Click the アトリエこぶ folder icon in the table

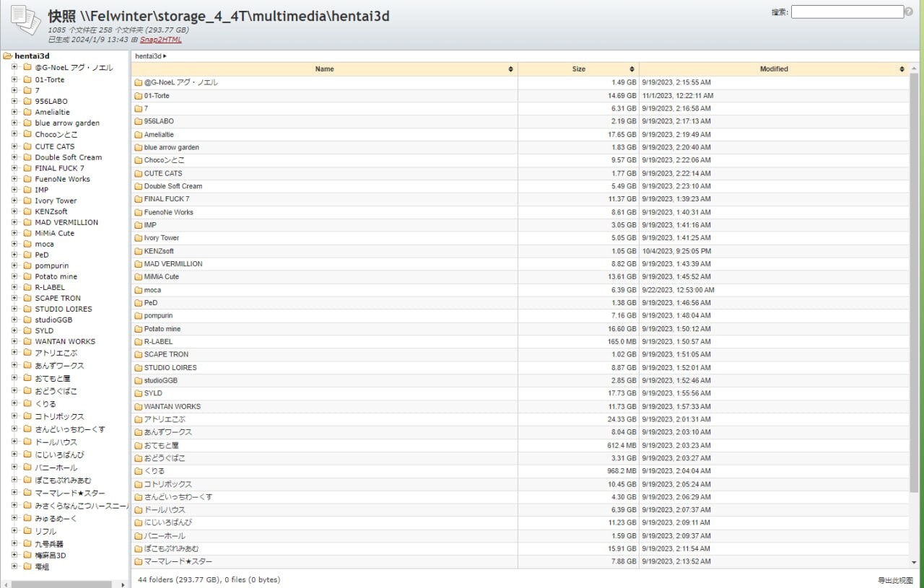[139, 420]
